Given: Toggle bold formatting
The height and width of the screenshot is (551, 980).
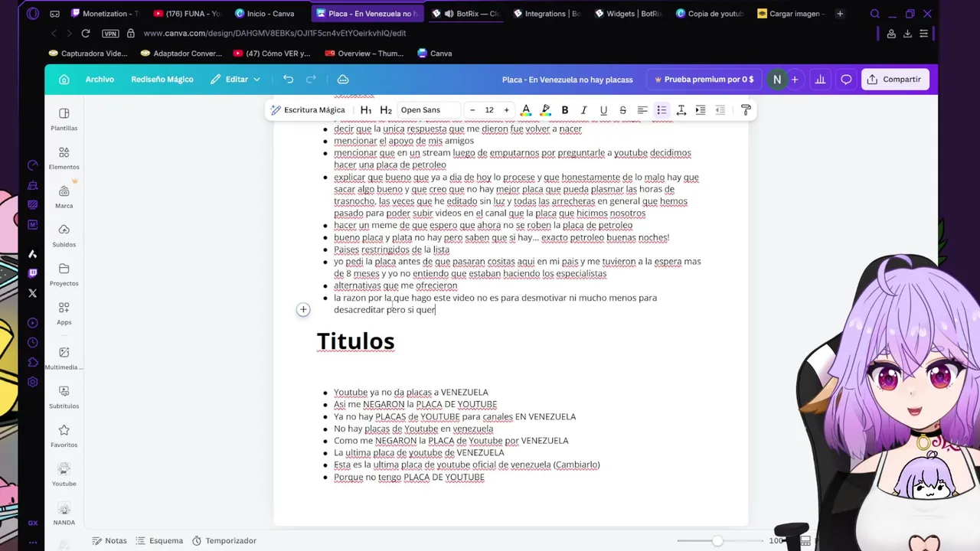Looking at the screenshot, I should click(565, 110).
